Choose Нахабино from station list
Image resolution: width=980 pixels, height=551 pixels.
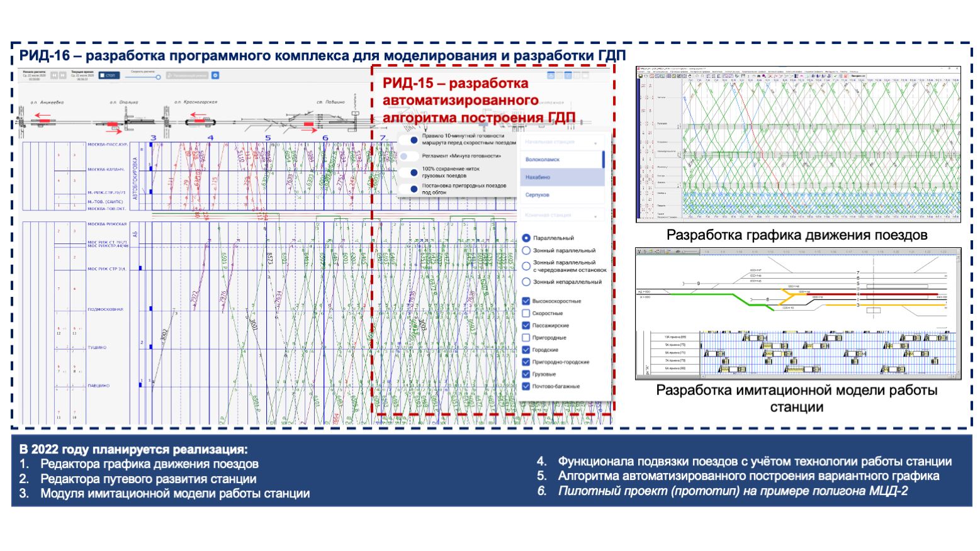pos(561,177)
